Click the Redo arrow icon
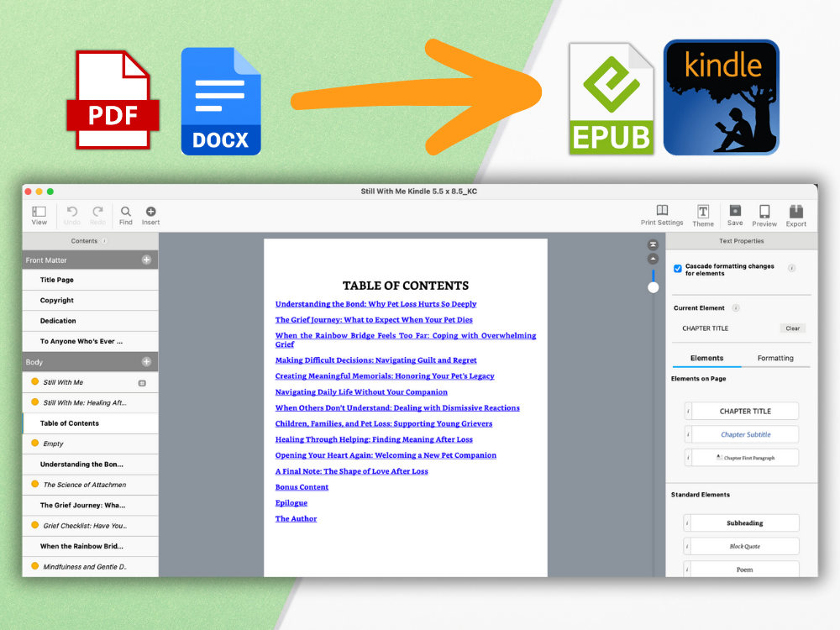 (x=97, y=212)
